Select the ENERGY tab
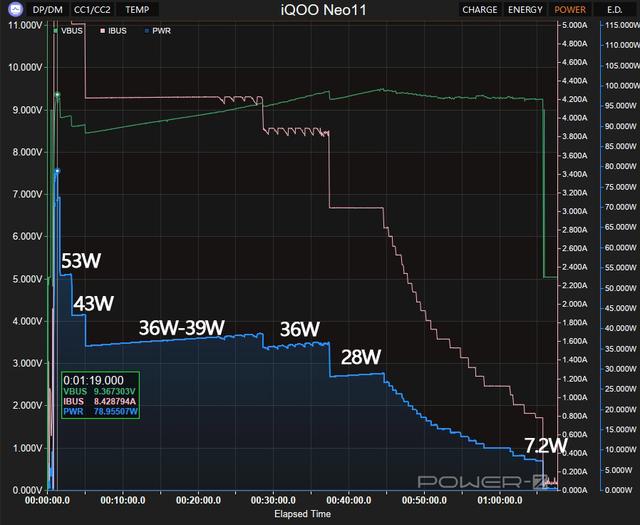The height and width of the screenshot is (525, 640). 525,9
